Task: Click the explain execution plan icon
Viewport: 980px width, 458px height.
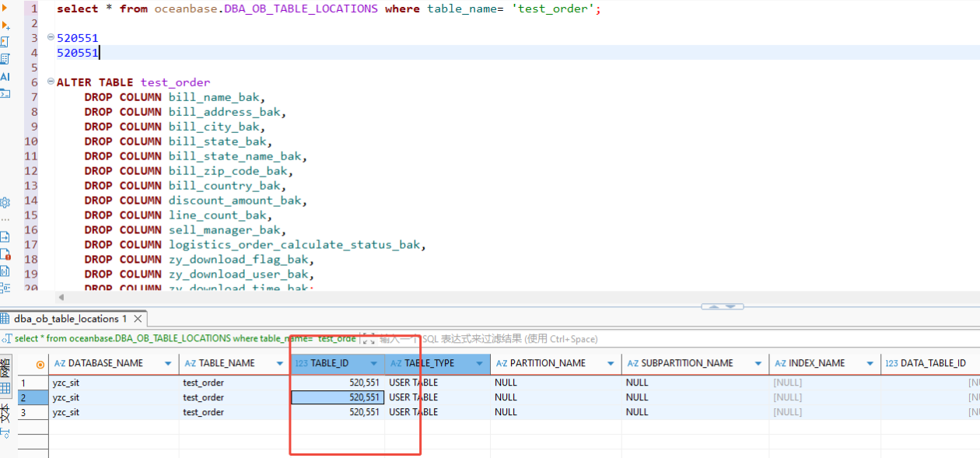Action: 5,58
